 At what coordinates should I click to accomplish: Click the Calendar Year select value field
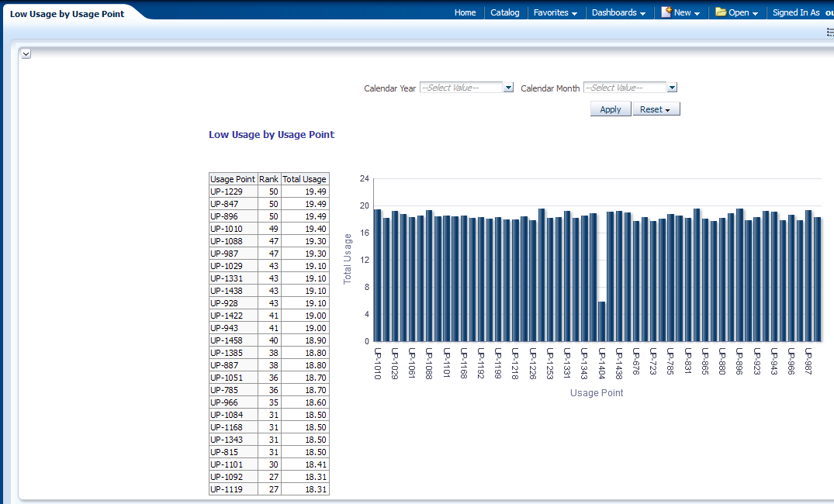pyautogui.click(x=461, y=88)
